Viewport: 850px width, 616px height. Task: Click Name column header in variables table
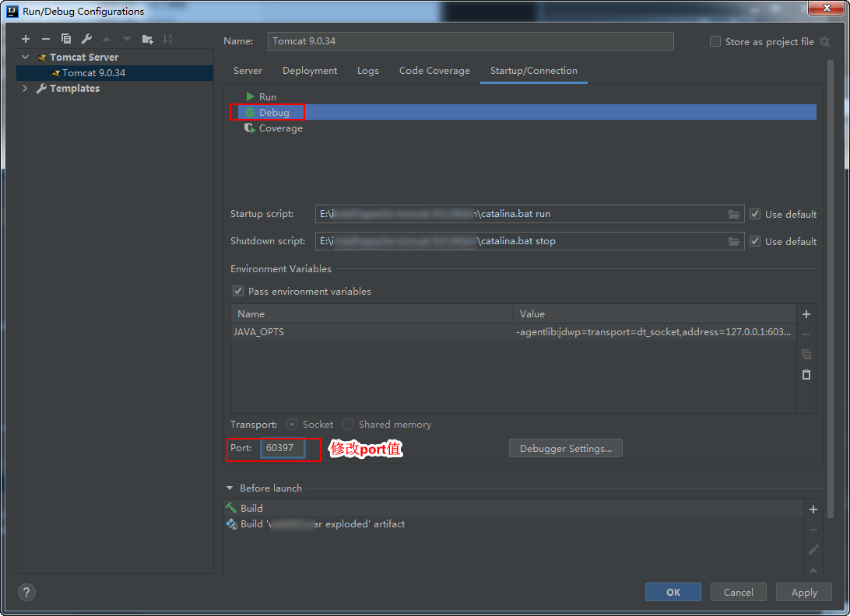(372, 313)
